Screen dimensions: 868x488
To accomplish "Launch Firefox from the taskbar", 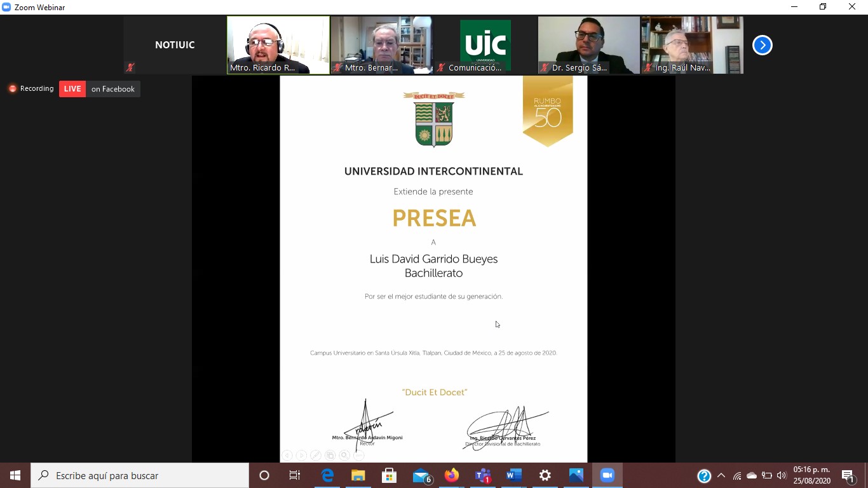I will [x=452, y=475].
